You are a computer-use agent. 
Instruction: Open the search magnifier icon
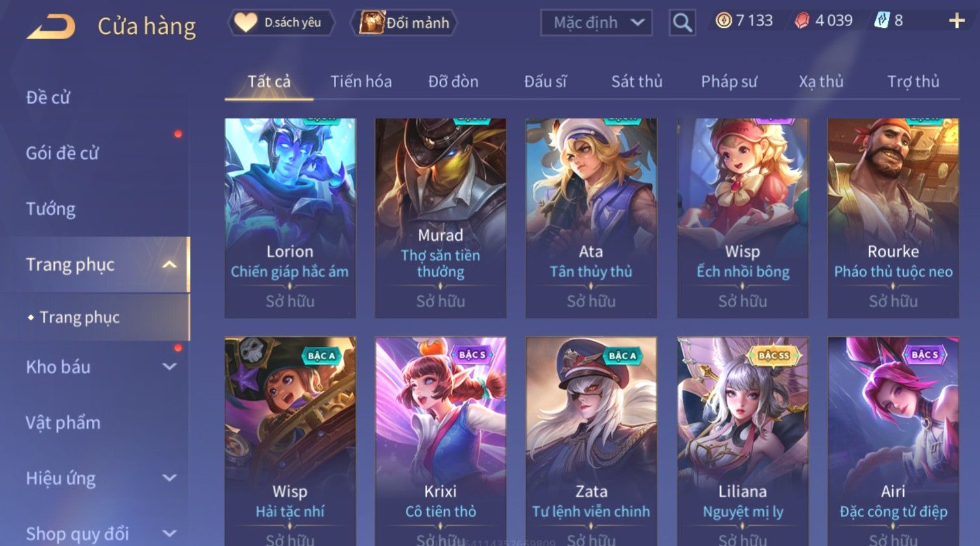pyautogui.click(x=682, y=23)
